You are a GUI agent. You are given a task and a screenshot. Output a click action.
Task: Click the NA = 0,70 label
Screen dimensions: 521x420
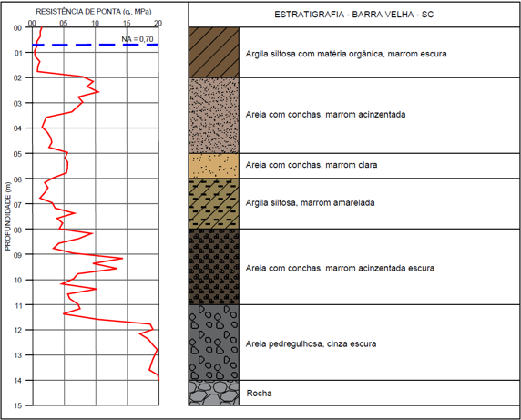138,39
